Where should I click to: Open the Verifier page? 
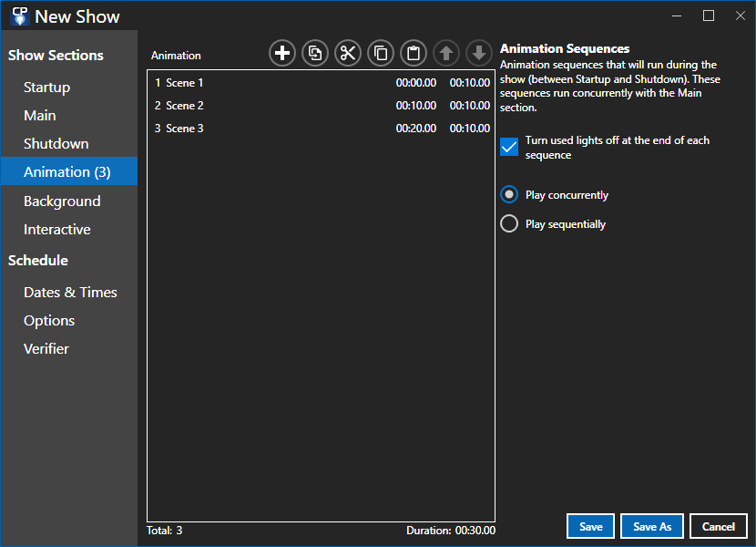click(x=69, y=348)
